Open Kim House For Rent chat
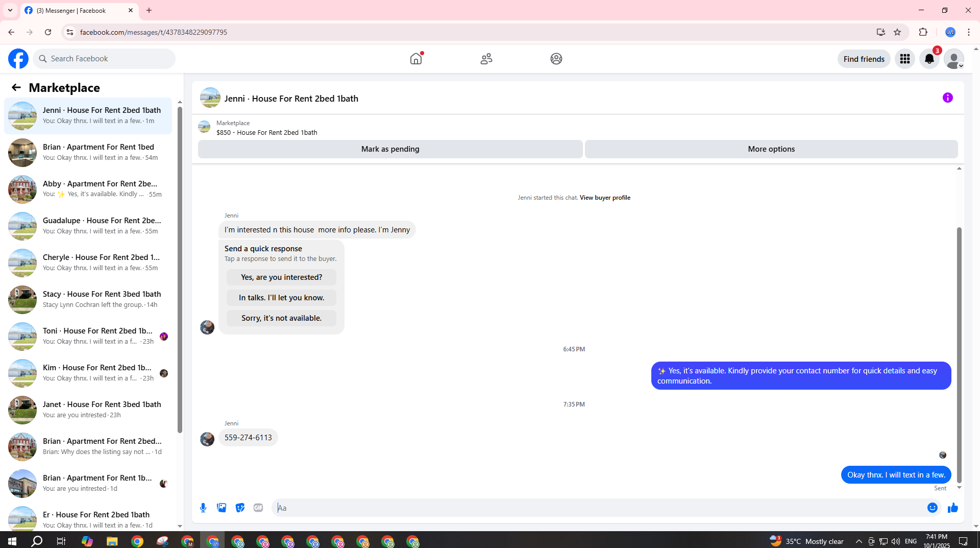Screen dimensions: 980x548 [x=88, y=373]
